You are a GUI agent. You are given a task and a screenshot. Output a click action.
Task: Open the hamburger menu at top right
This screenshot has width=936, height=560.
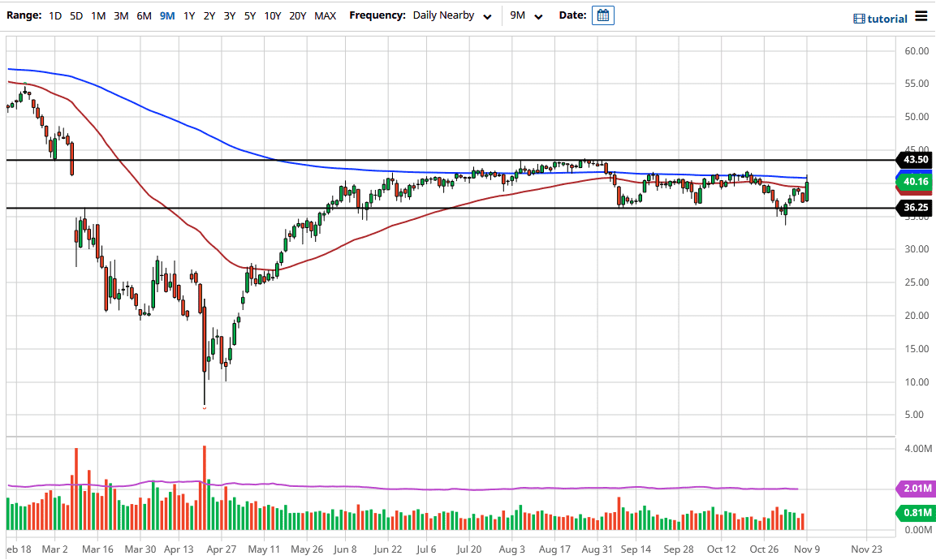(x=922, y=15)
